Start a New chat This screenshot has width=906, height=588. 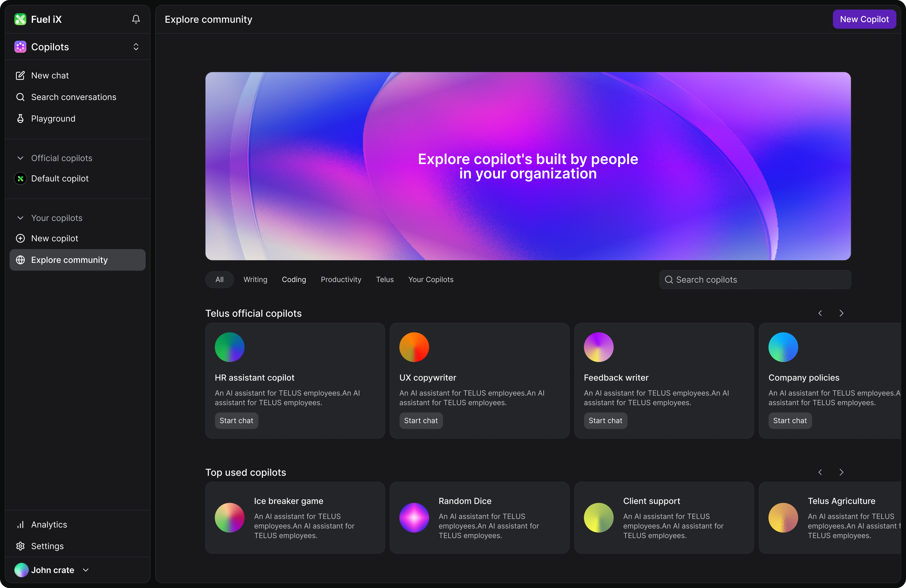tap(78, 76)
